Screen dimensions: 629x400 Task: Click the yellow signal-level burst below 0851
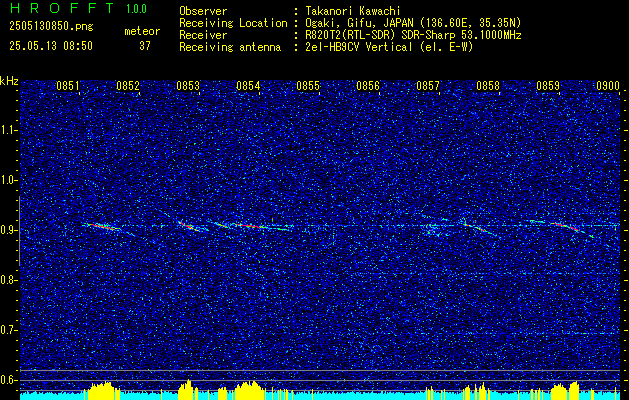[x=102, y=391]
